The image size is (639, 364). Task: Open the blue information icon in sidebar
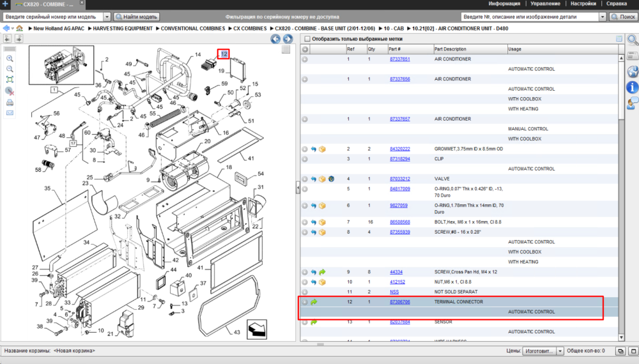point(633,87)
